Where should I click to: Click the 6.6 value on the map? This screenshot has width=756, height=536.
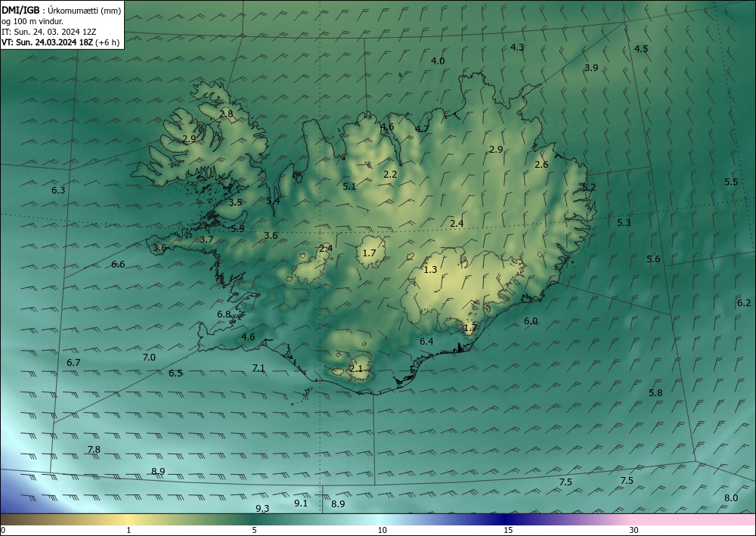click(118, 264)
